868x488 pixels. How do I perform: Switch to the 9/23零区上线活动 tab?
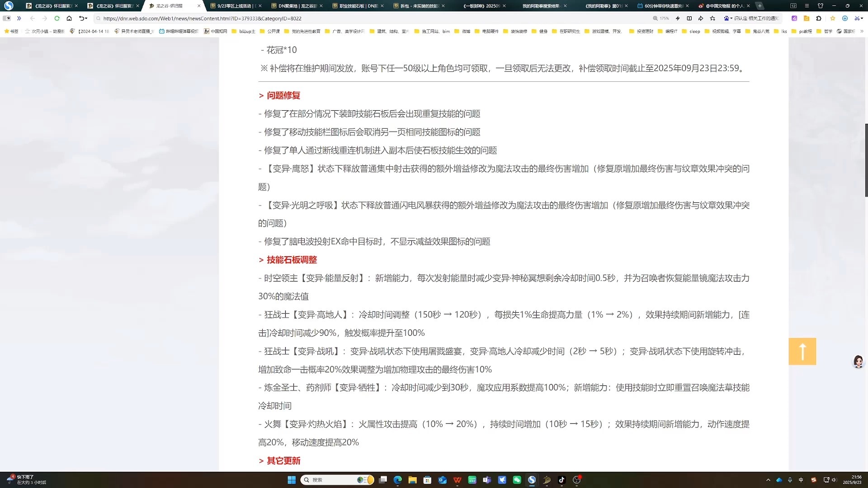[234, 6]
